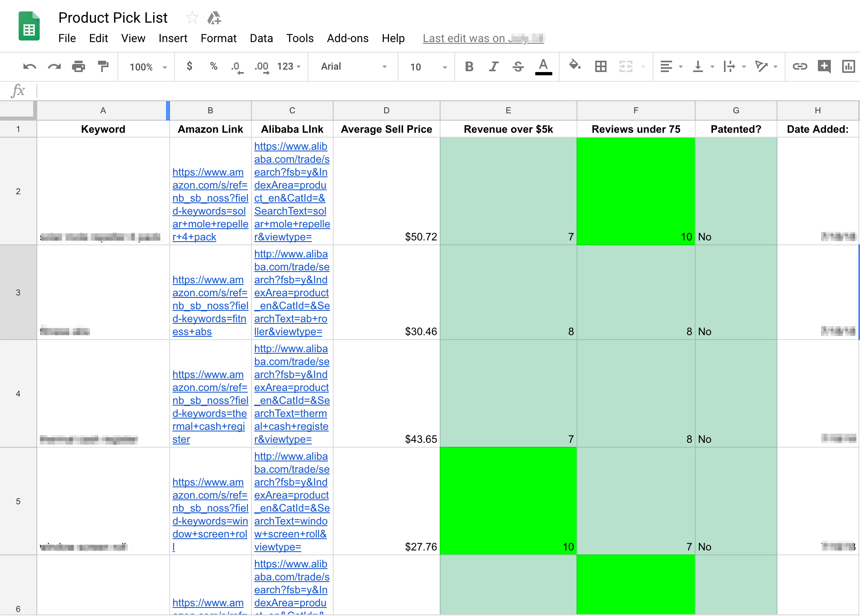
Task: Select the Paint format roller icon
Action: pos(103,66)
